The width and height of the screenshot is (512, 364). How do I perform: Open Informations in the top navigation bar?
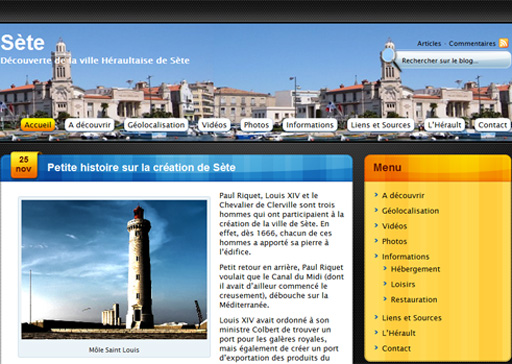point(310,125)
